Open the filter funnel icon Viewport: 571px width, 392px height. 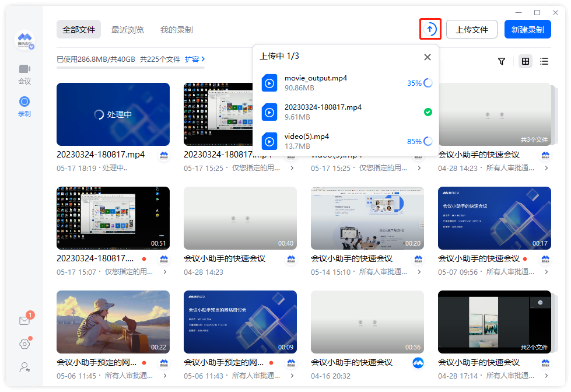[x=502, y=61]
